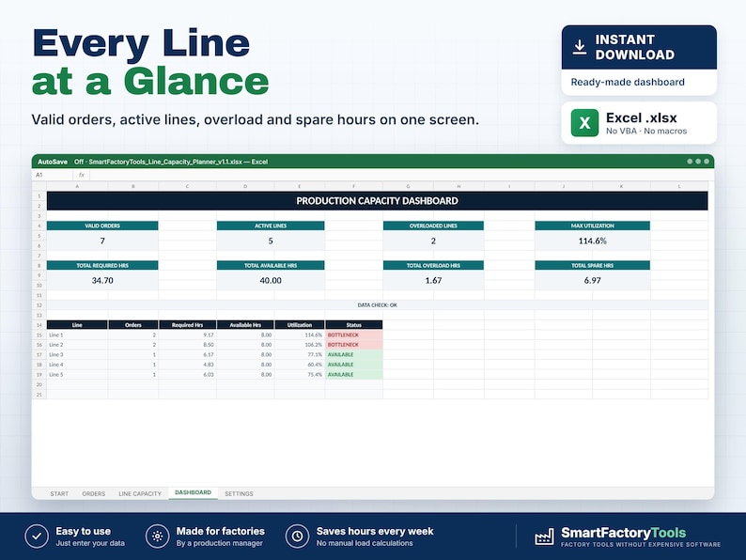Select the Line 2 row label cell
Viewport: 746px width, 560px height.
(77, 345)
